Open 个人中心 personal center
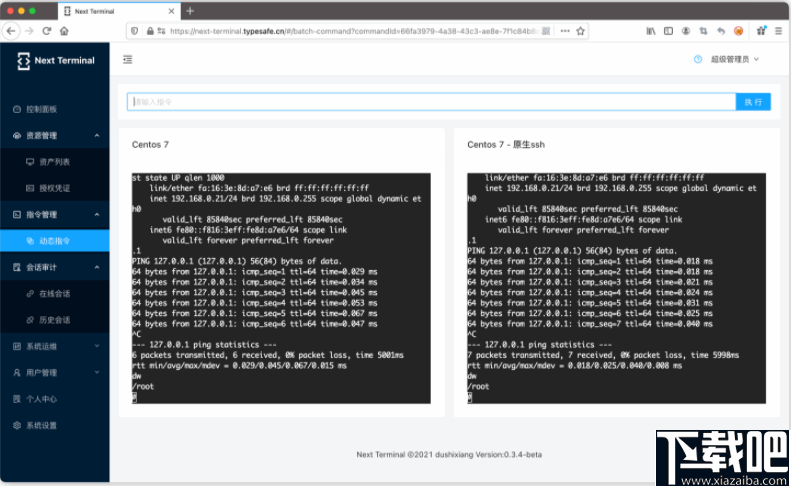Image resolution: width=791 pixels, height=486 pixels. [x=54, y=399]
